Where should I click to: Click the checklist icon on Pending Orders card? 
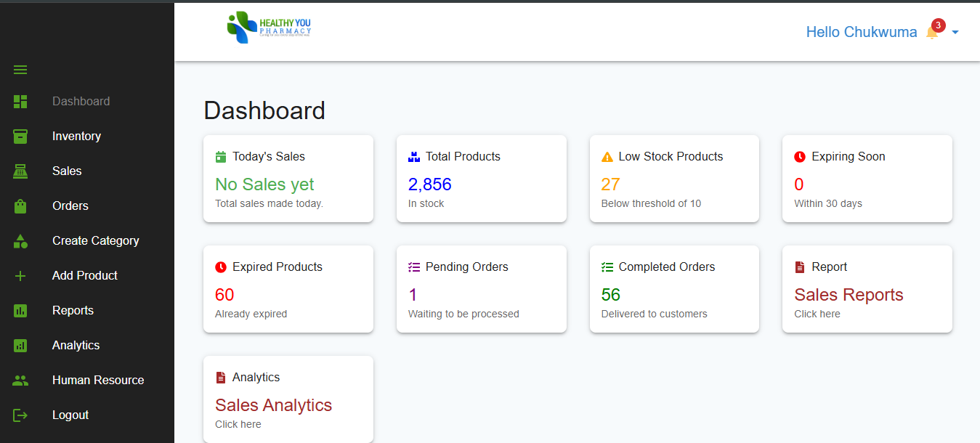(414, 267)
